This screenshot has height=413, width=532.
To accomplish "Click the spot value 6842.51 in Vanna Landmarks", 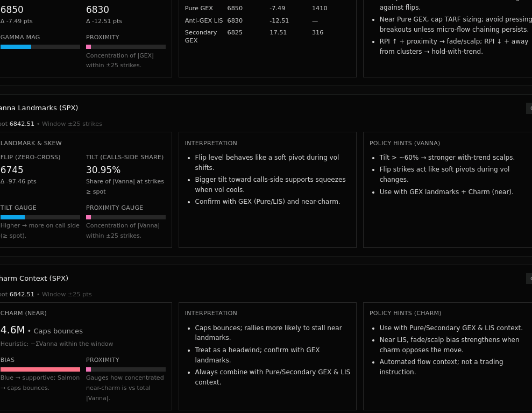I will (x=22, y=124).
